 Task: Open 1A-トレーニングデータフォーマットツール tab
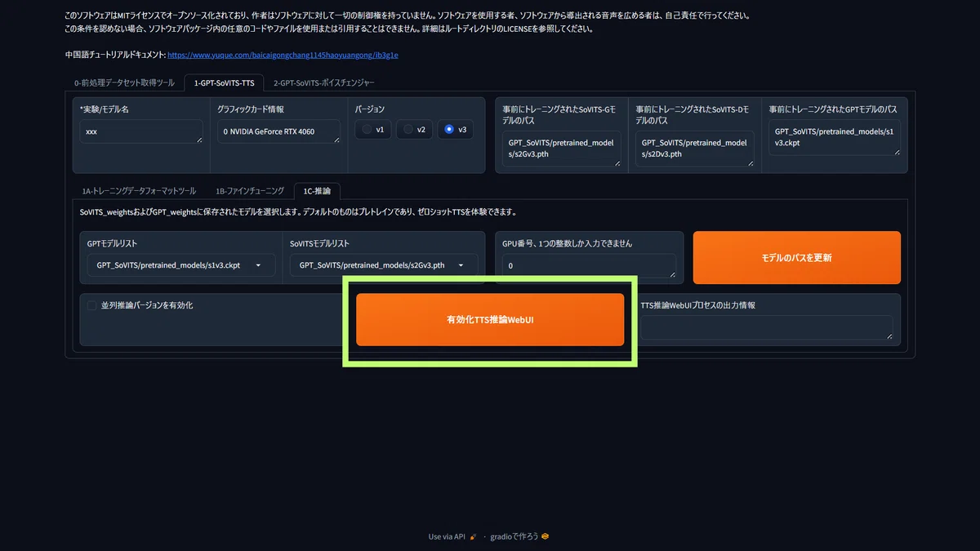[139, 190]
